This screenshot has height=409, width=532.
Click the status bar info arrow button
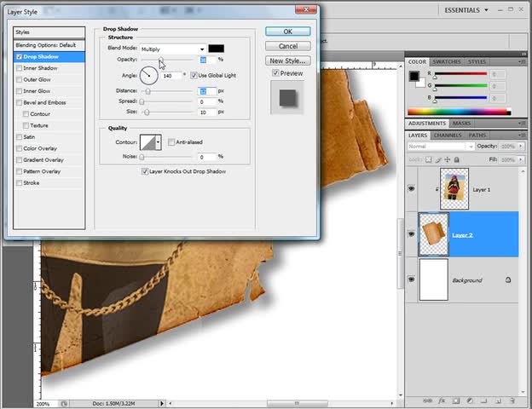162,404
